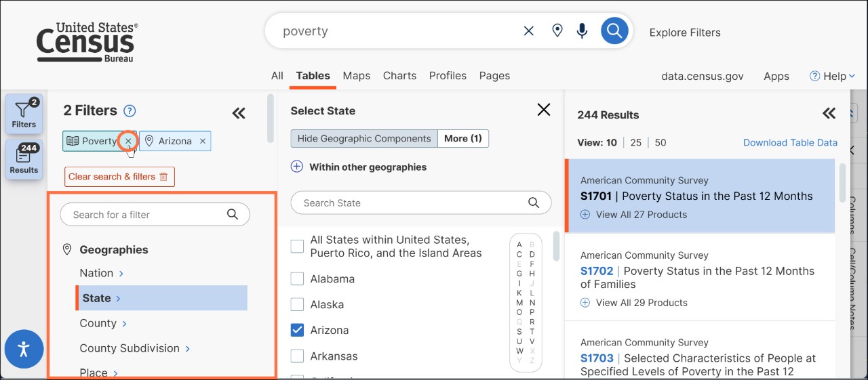Click Clear search & filters button

[119, 177]
